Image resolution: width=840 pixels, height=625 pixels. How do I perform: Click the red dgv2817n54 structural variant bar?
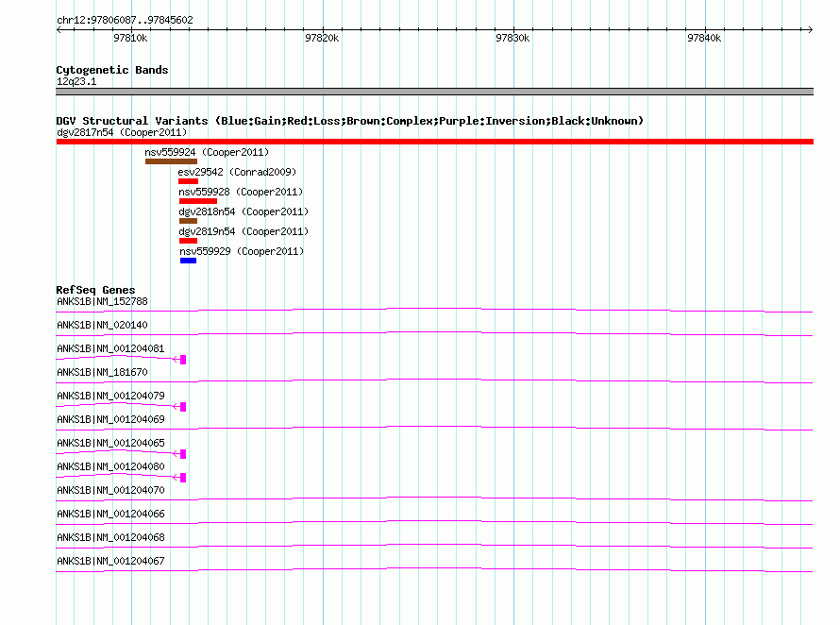click(434, 142)
